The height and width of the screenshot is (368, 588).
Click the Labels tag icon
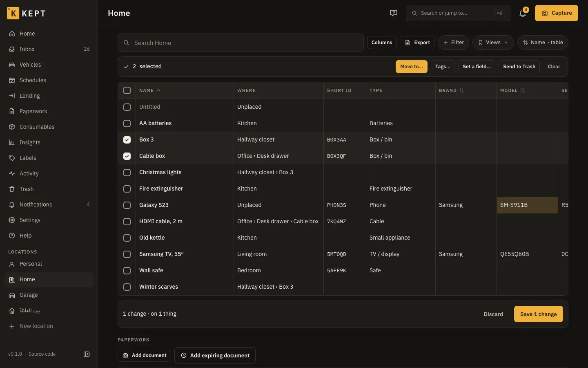(x=12, y=158)
